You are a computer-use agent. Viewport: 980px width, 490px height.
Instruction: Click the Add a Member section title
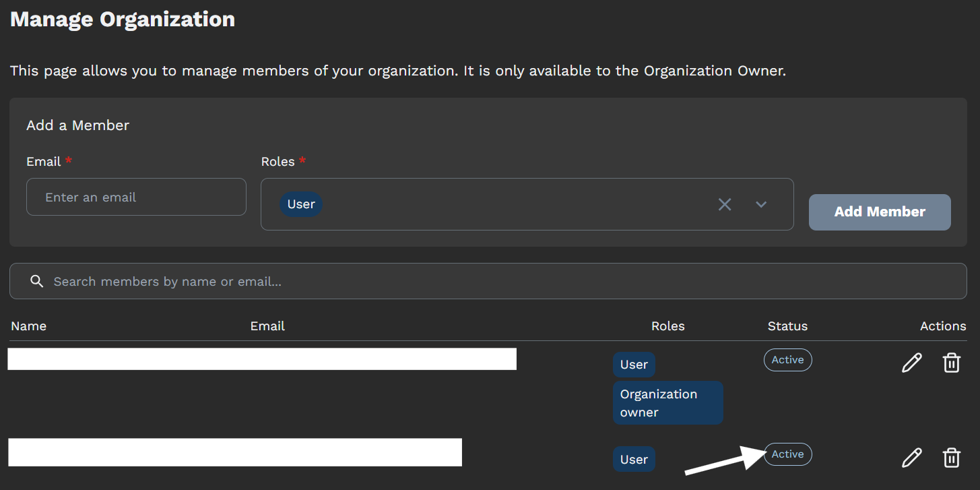click(77, 125)
